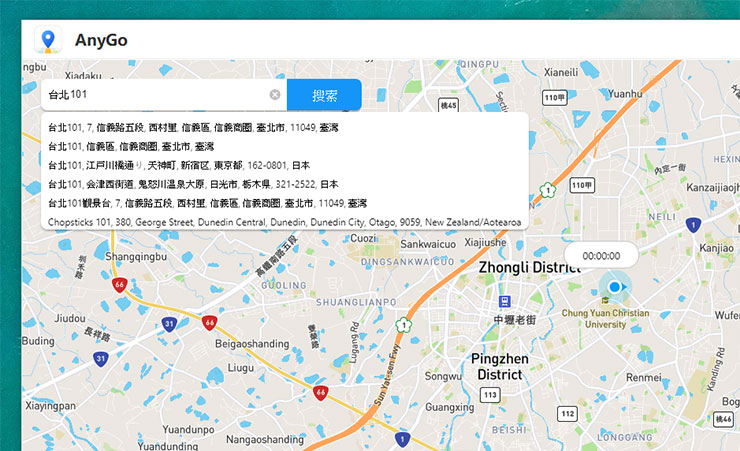Screen dimensions: 740x451
Task: Click the blue 搜索 search button
Action: tap(324, 95)
